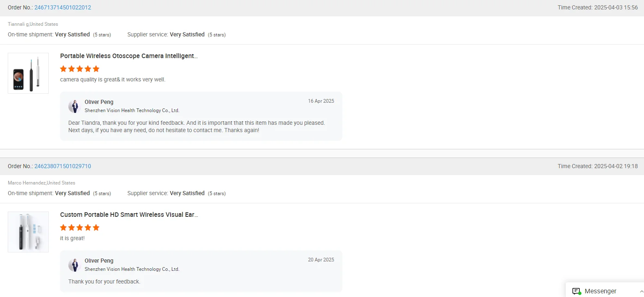Screen dimensions: 644x297
Task: Click reviewer name Marco Hernandez, United States
Action: (41, 183)
